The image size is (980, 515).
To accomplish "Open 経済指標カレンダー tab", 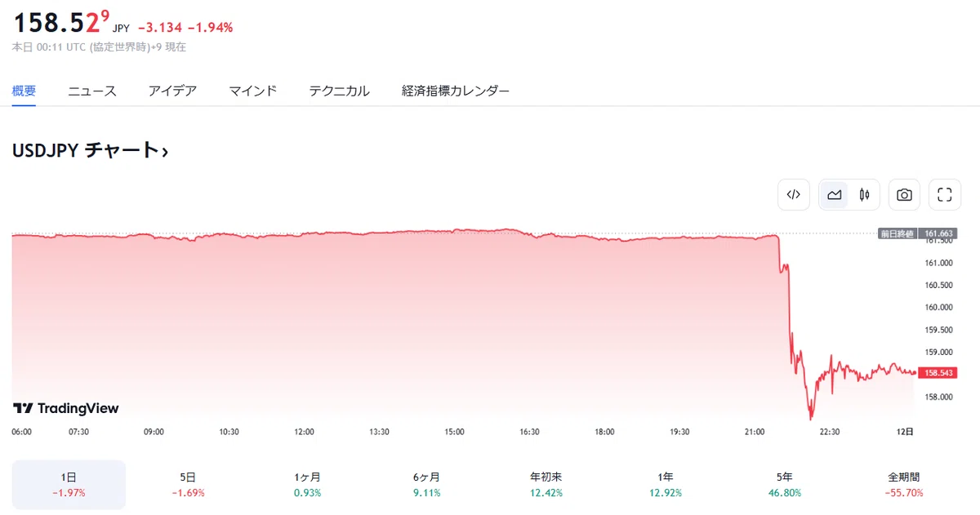I will click(x=456, y=91).
